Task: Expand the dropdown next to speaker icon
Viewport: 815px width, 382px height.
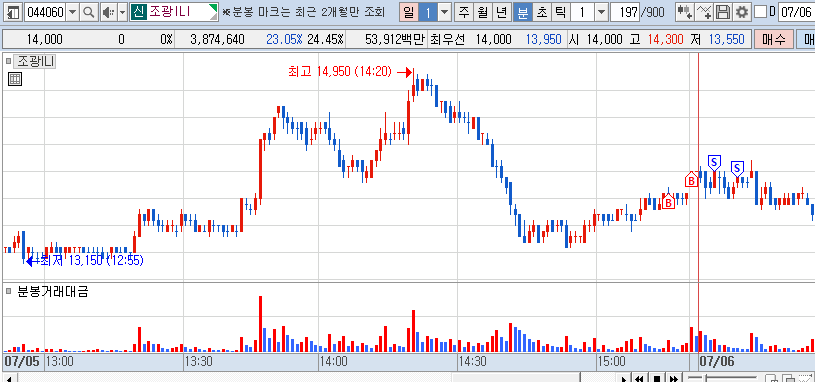Action: tap(122, 12)
